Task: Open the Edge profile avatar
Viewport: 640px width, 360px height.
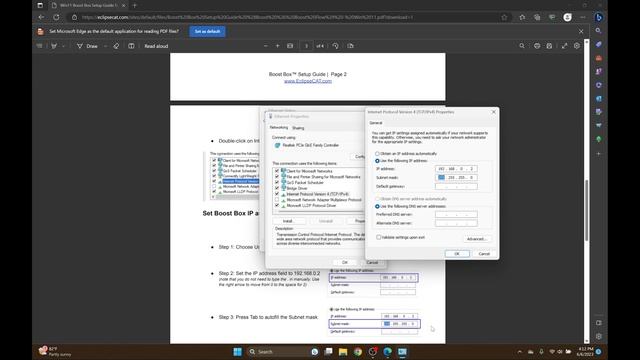Action: pos(567,17)
